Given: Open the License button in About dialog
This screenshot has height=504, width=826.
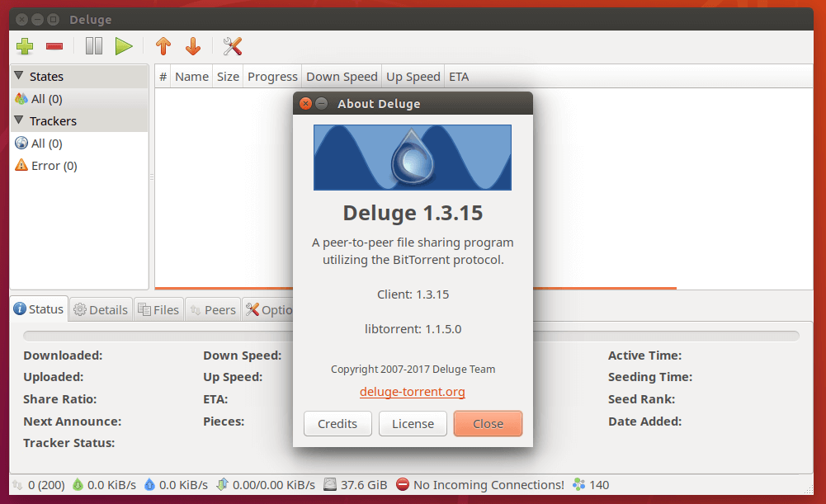Looking at the screenshot, I should pyautogui.click(x=413, y=424).
